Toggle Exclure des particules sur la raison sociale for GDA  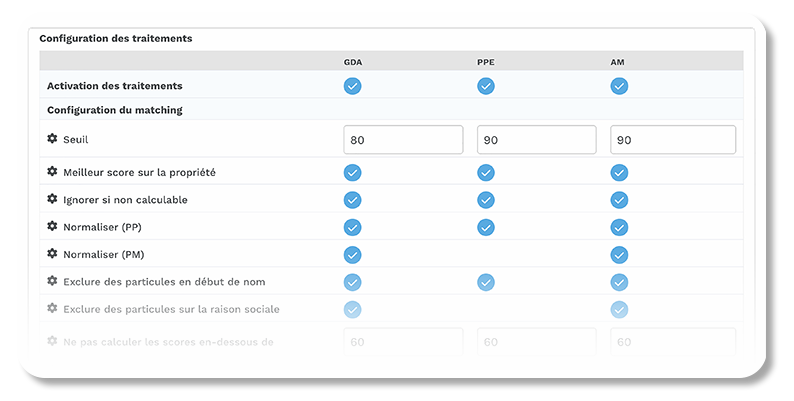pyautogui.click(x=352, y=309)
